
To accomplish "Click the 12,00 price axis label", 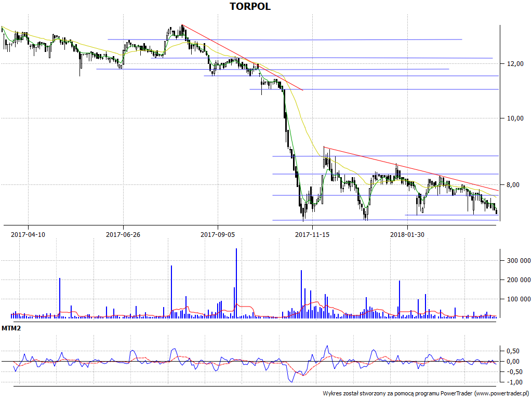I will (515, 64).
